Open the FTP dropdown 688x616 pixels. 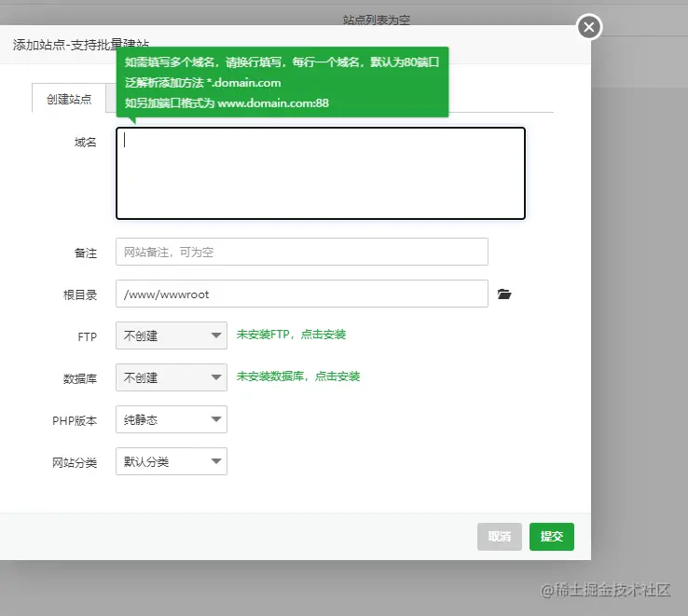[172, 335]
